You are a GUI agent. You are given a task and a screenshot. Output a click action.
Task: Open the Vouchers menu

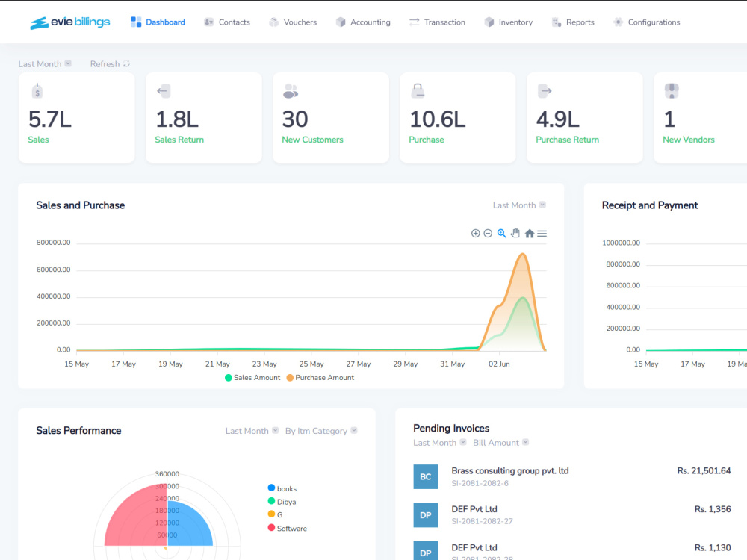(x=293, y=22)
